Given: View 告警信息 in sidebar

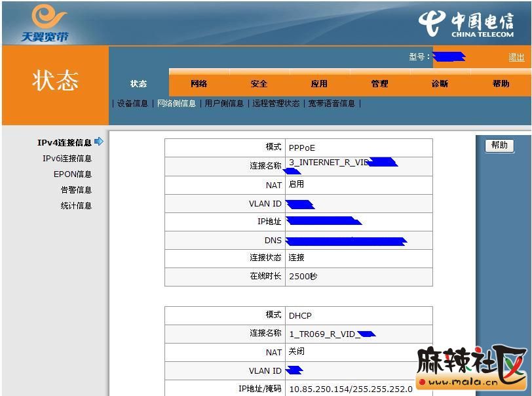Looking at the screenshot, I should (x=76, y=190).
